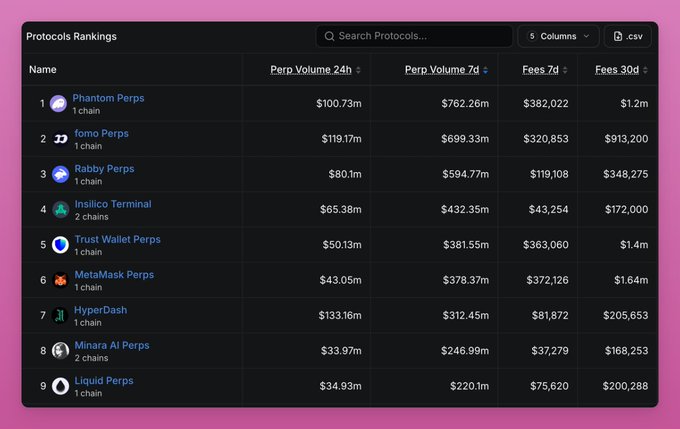Click the $81,872 fees cell
Image resolution: width=680 pixels, height=429 pixels.
tap(550, 315)
